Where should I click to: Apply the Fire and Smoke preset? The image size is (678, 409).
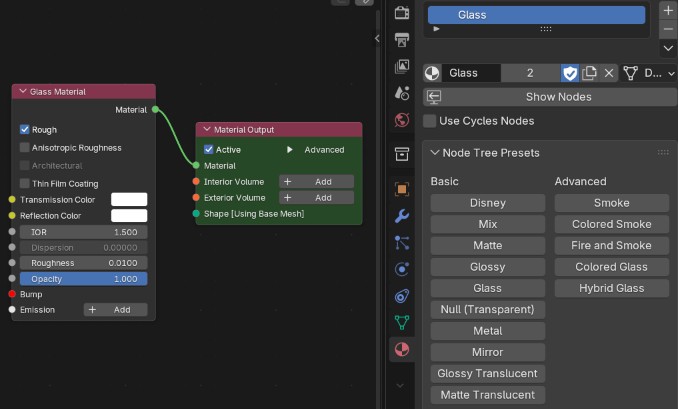(x=612, y=245)
